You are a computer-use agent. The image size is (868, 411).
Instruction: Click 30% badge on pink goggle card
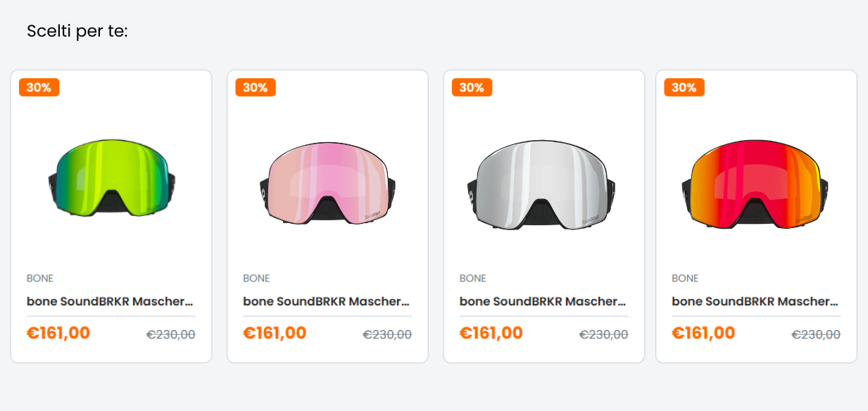click(256, 87)
